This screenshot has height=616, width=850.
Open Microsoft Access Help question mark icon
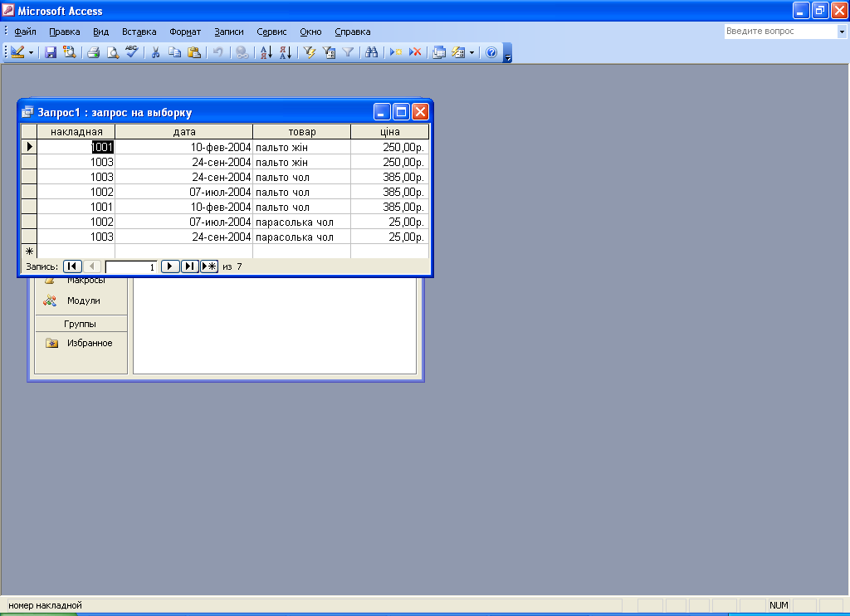[x=491, y=52]
